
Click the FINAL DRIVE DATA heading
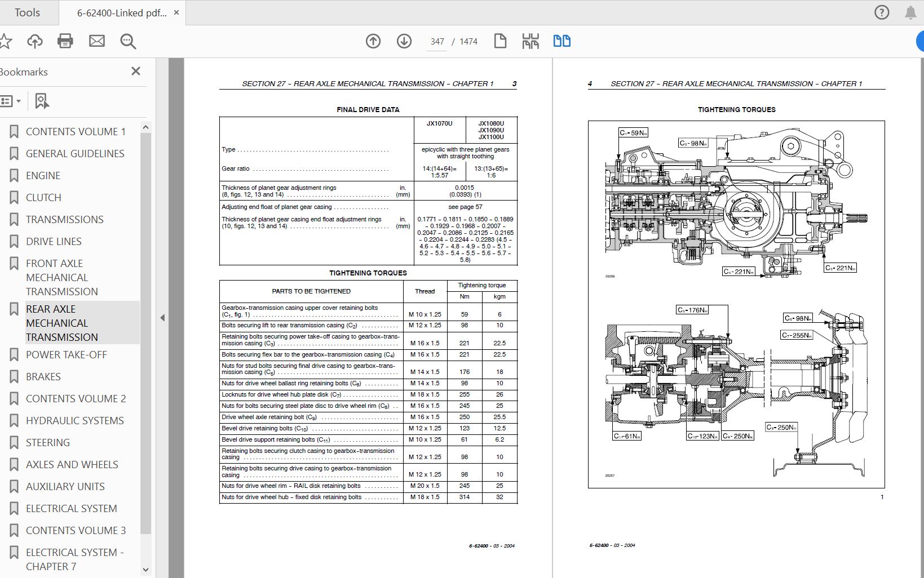[368, 110]
